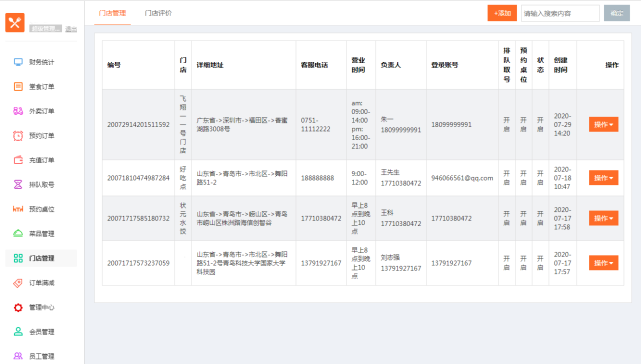Click created time 2020-07-17 17:57
This screenshot has width=641, height=364.
(563, 263)
